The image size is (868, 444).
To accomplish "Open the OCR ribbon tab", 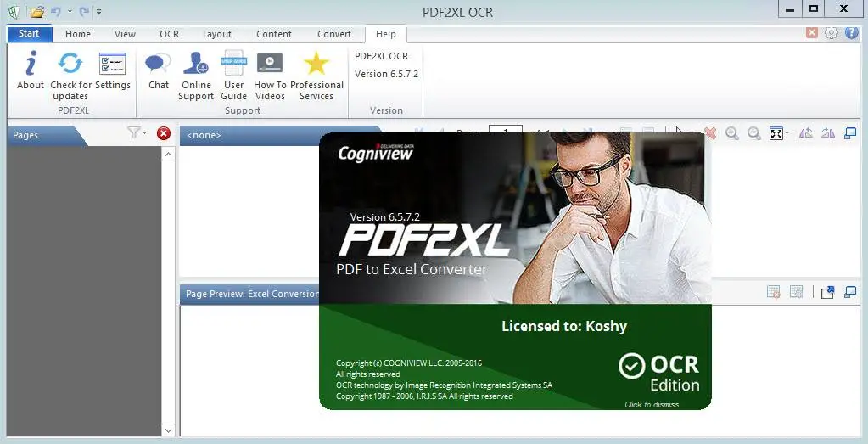I will click(170, 34).
